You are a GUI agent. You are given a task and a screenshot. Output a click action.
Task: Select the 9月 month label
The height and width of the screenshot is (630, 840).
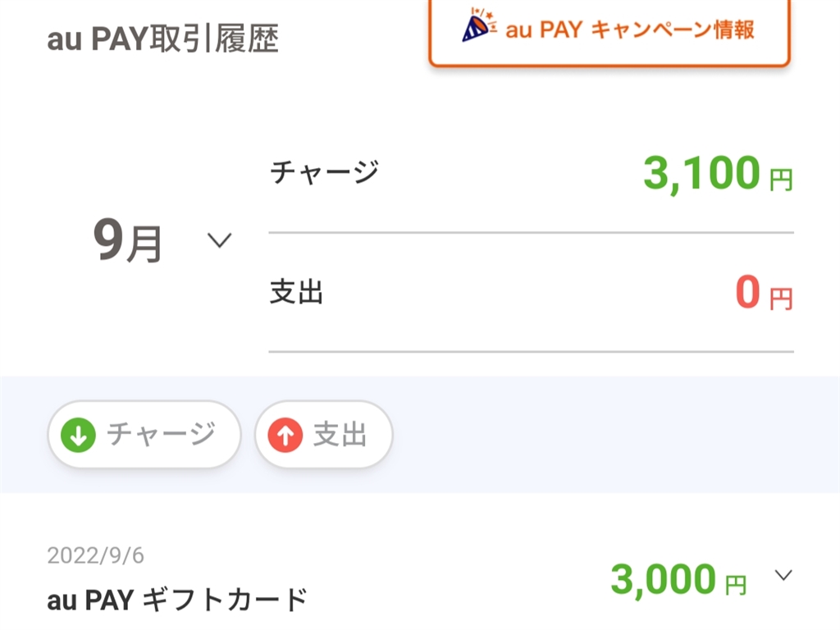point(128,243)
